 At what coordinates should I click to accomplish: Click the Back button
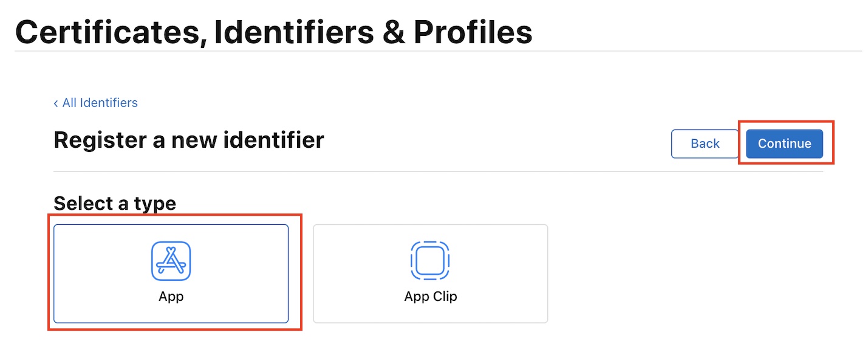click(705, 144)
